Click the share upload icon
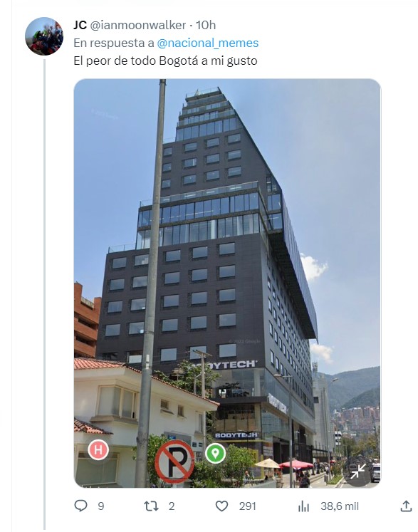This screenshot has height=532, width=418. click(x=406, y=506)
